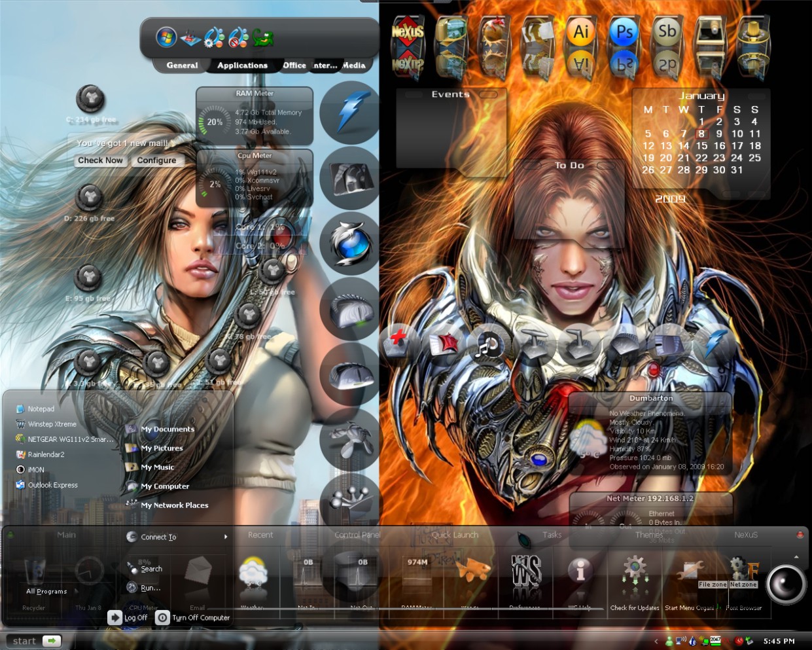
Task: Switch to the Media tab
Action: [354, 65]
